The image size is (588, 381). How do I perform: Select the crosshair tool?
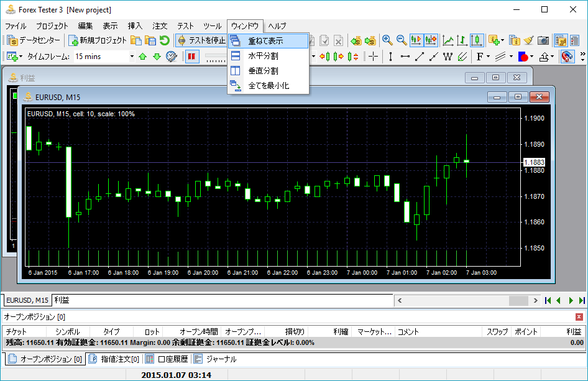pyautogui.click(x=373, y=57)
